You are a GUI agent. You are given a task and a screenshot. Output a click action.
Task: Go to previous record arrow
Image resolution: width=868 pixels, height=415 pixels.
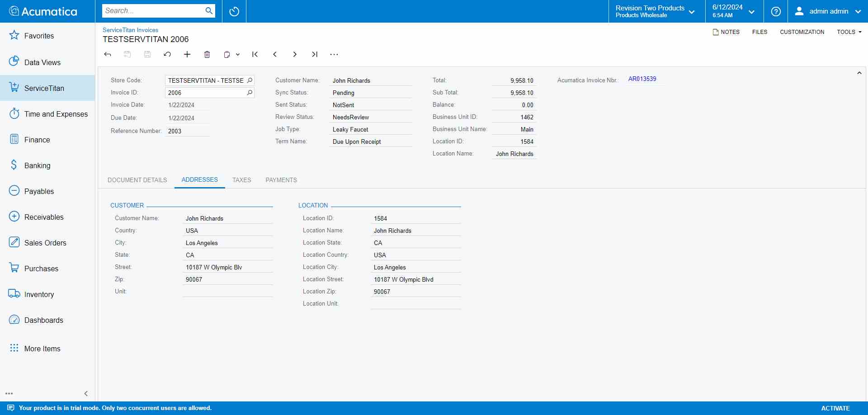[x=275, y=54]
